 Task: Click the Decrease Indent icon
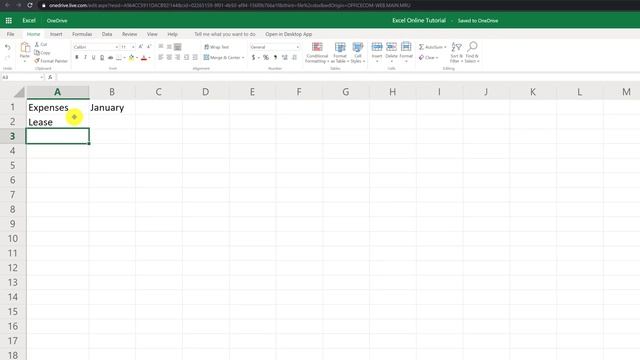pyautogui.click(x=187, y=58)
